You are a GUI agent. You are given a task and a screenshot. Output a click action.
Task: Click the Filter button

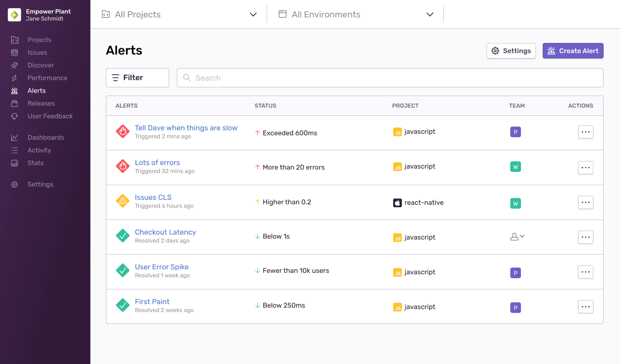137,78
